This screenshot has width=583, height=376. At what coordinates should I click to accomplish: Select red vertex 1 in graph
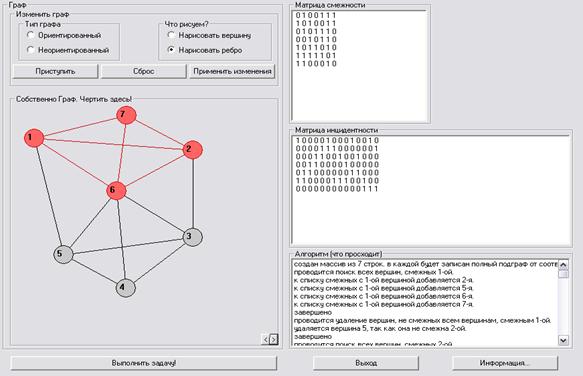tap(34, 138)
